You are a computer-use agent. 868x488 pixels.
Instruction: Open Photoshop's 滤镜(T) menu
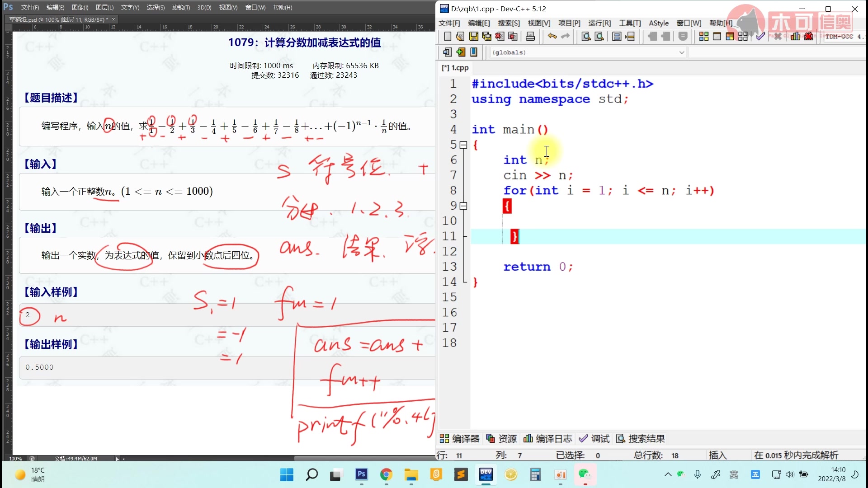click(x=181, y=7)
